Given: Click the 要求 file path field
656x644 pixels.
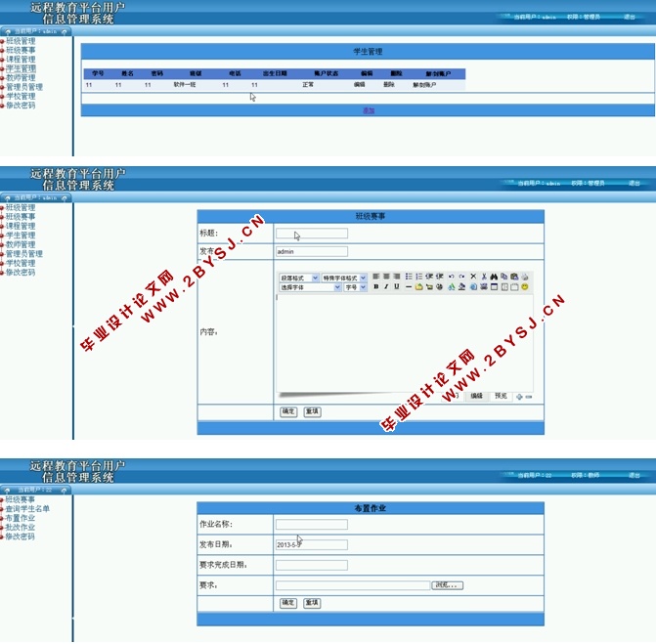Looking at the screenshot, I should [x=353, y=585].
